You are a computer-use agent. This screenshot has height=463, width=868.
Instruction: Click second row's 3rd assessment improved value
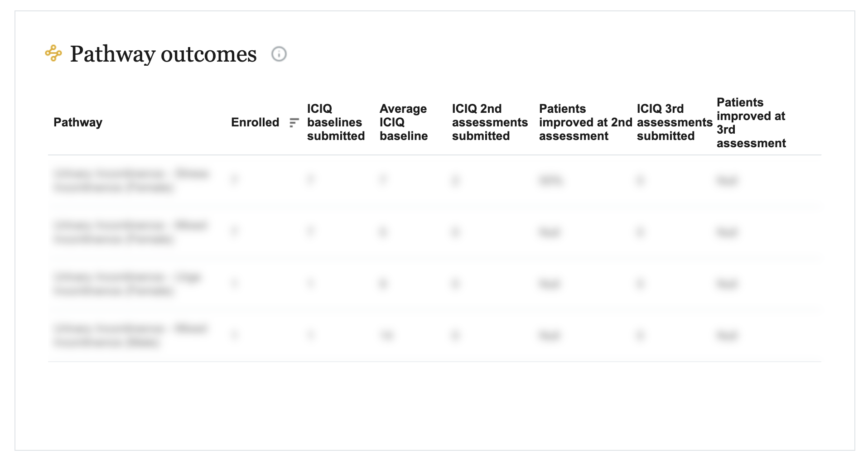pyautogui.click(x=727, y=232)
